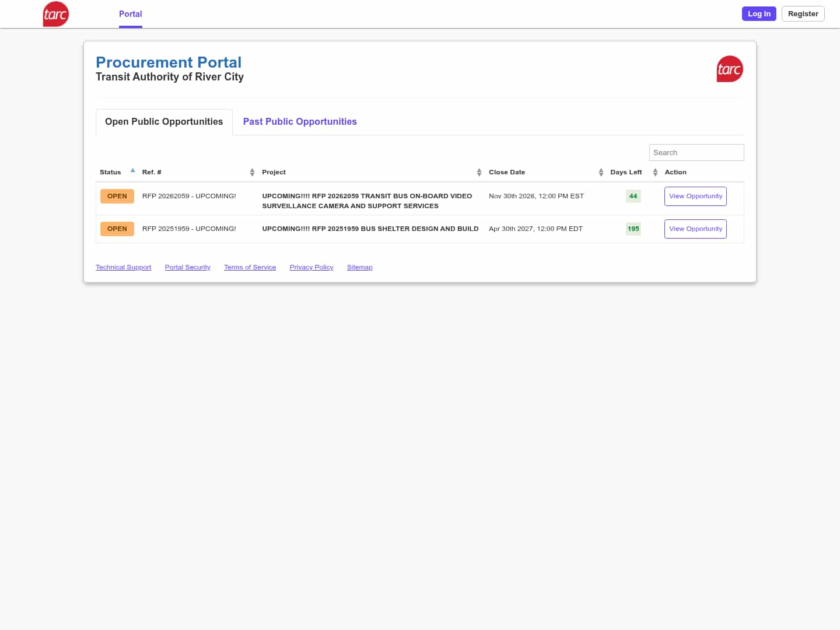840x630 pixels.
Task: Click the 44 days left badge
Action: click(633, 196)
